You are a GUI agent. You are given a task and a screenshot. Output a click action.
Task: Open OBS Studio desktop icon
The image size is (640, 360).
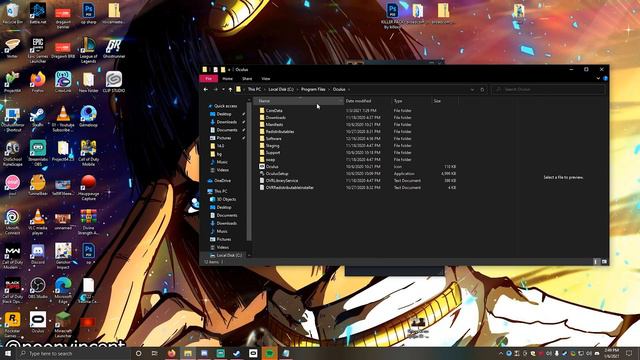(x=38, y=288)
